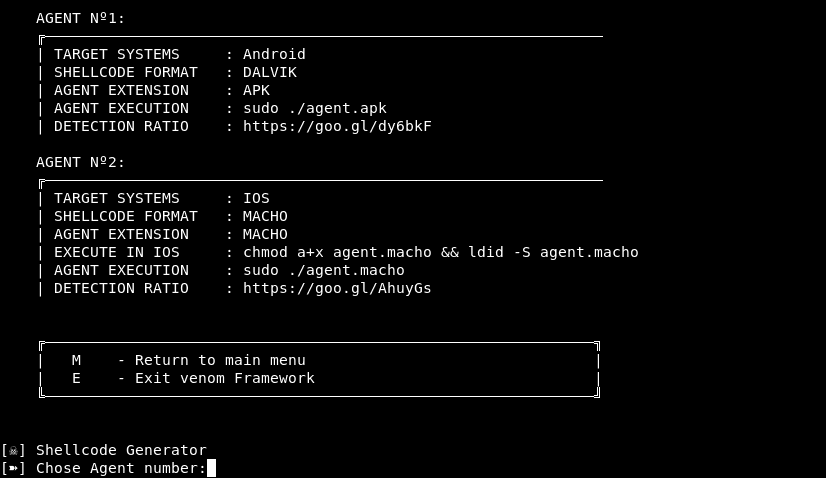This screenshot has width=826, height=478.
Task: Click the Chose Agent number input cursor
Action: coord(211,468)
